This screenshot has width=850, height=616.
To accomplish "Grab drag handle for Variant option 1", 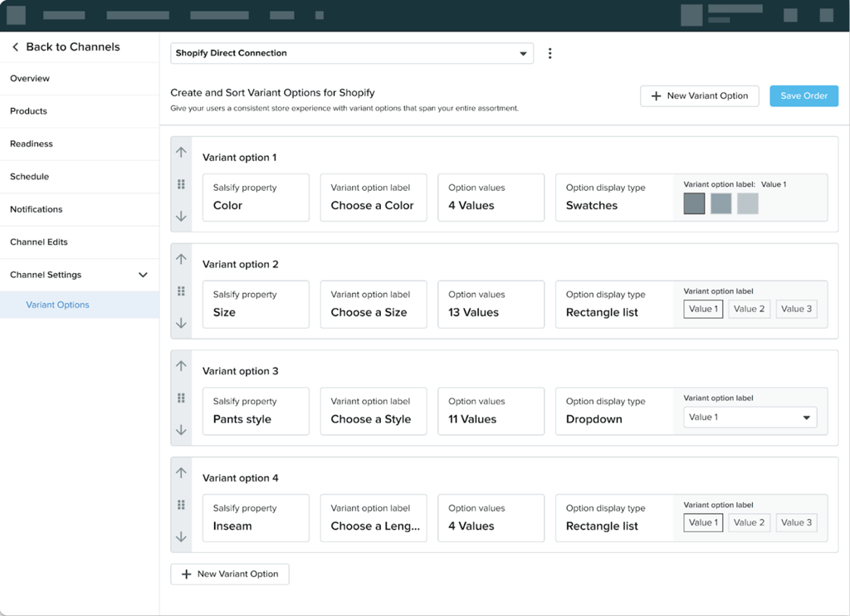I will click(181, 184).
